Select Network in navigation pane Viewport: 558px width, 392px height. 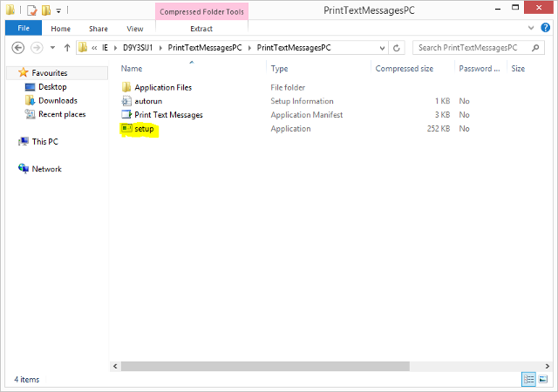click(46, 169)
